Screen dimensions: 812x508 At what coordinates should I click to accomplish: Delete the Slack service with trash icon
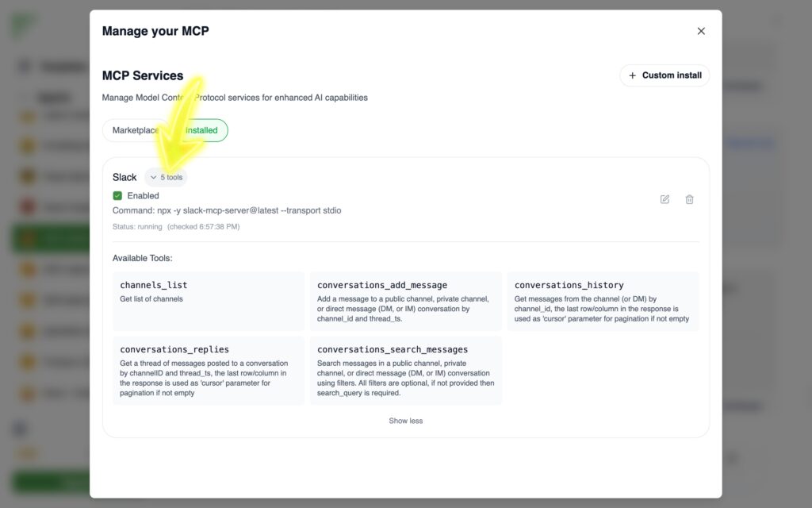689,199
